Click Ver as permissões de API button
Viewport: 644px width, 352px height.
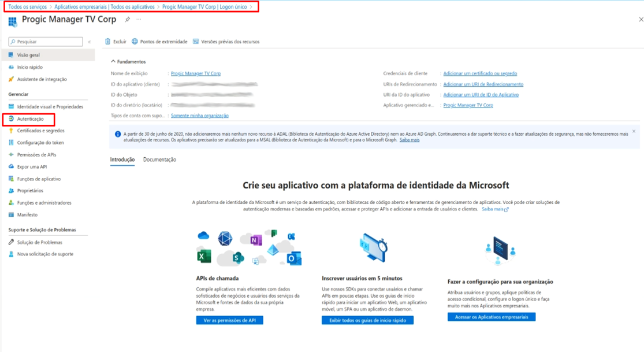(230, 320)
